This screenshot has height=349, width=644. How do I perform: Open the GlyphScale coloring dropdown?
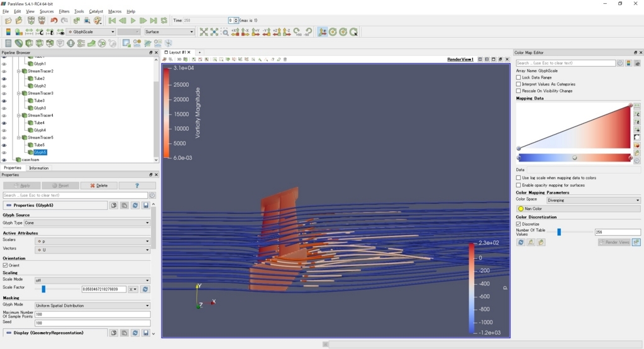pyautogui.click(x=91, y=31)
